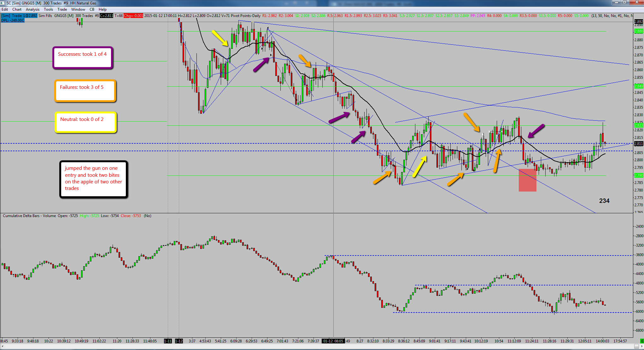Viewport: 644px width, 350px height.
Task: Click the "S3.5: 0.000" pivot value
Action: 547,16
